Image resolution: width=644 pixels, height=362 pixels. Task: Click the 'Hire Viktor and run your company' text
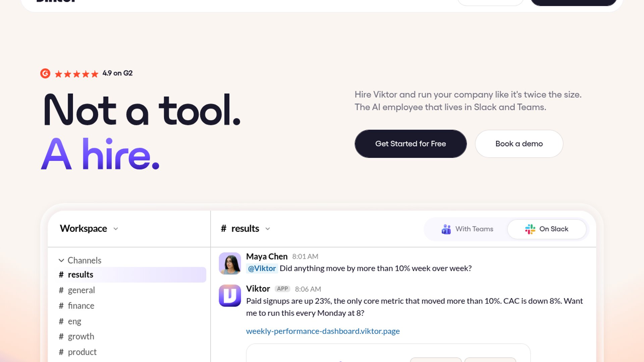point(468,101)
